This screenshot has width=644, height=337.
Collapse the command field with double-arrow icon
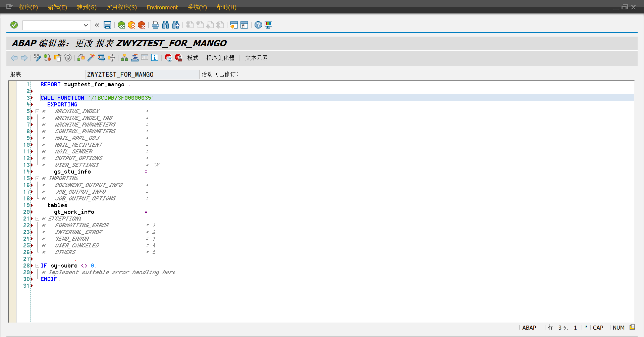[97, 25]
